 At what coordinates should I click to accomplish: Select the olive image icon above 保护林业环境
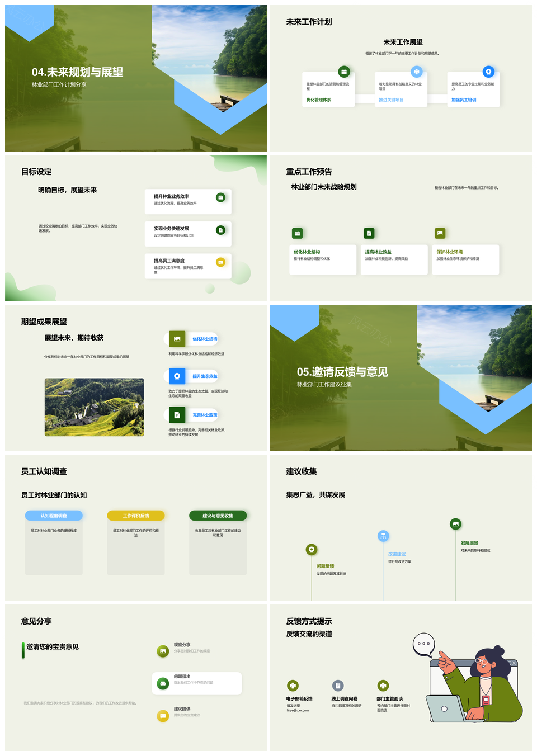pyautogui.click(x=440, y=233)
